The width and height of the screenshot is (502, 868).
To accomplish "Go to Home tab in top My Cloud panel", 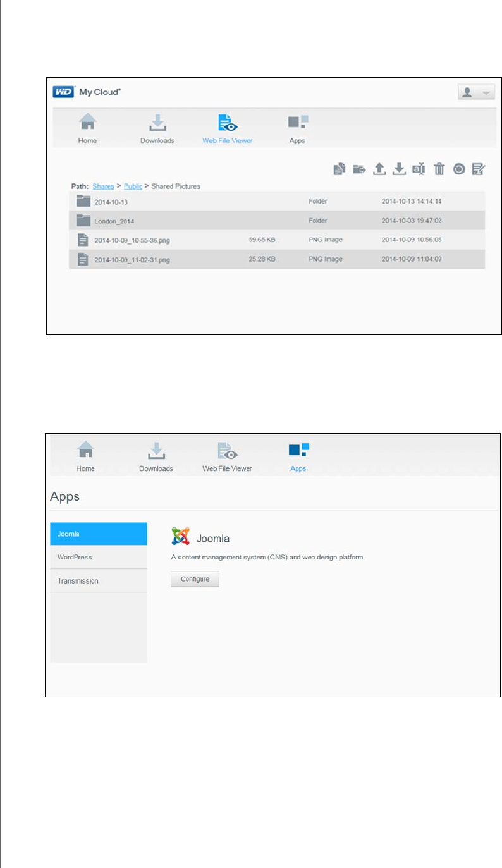I will click(x=87, y=129).
